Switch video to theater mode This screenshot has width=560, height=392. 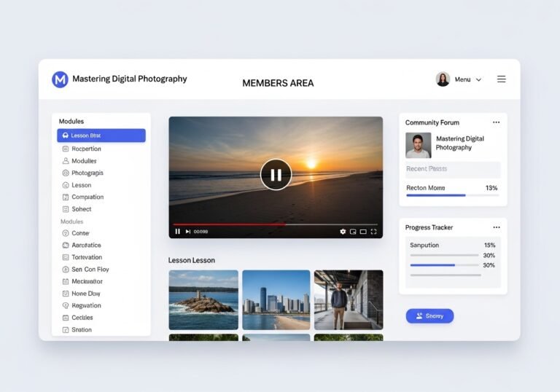coord(363,232)
